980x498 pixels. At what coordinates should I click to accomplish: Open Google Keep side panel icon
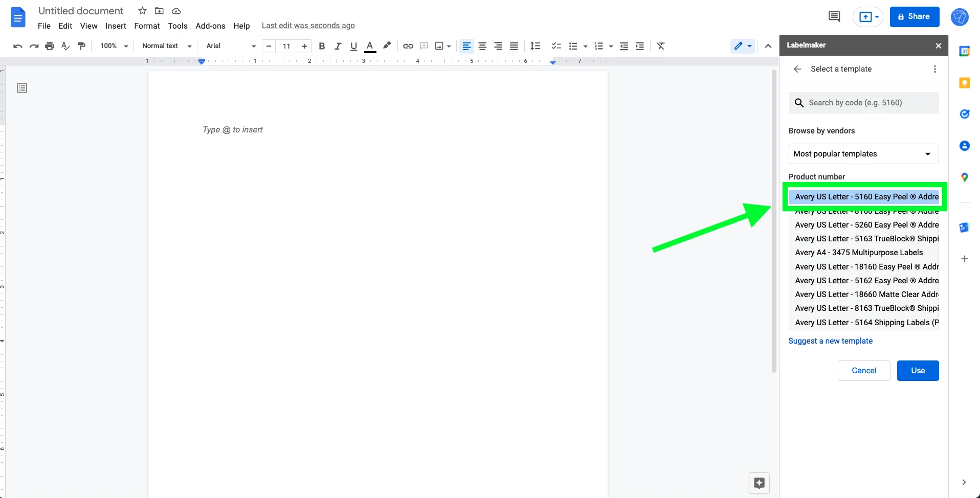(965, 83)
